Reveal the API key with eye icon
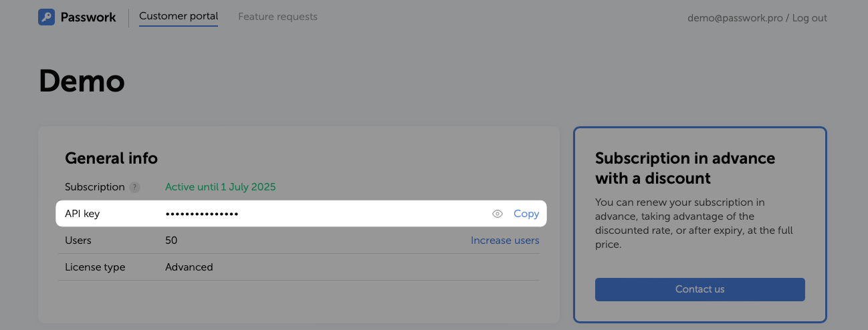The height and width of the screenshot is (330, 868). (497, 214)
